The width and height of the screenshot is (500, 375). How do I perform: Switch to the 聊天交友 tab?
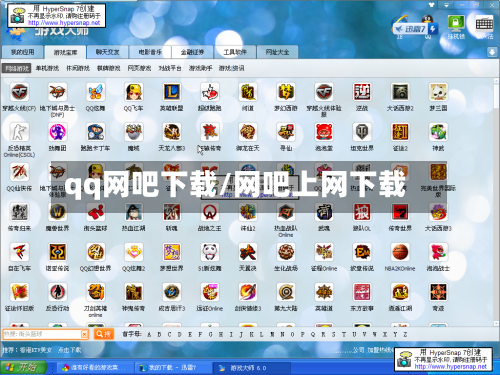point(107,52)
